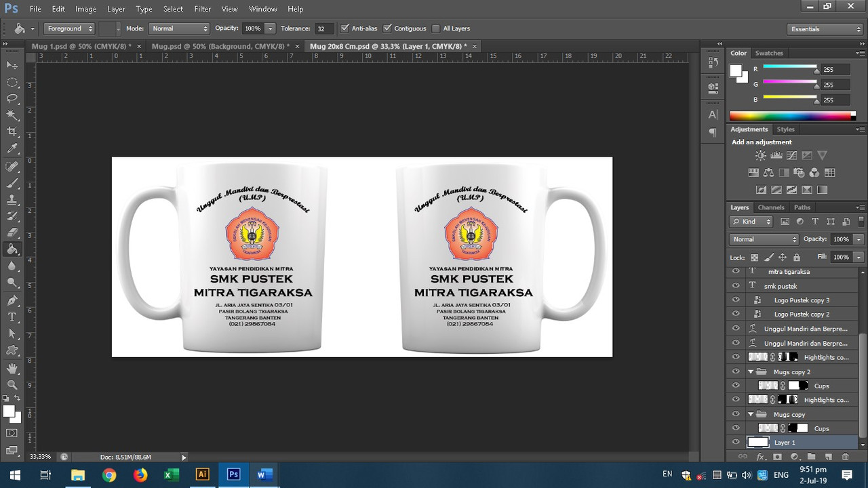Lock transparent pixels icon

click(754, 258)
